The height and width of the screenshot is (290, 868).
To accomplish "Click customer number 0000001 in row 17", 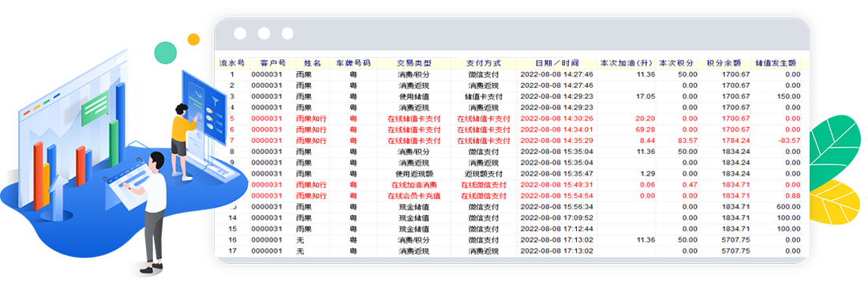I will tap(267, 250).
